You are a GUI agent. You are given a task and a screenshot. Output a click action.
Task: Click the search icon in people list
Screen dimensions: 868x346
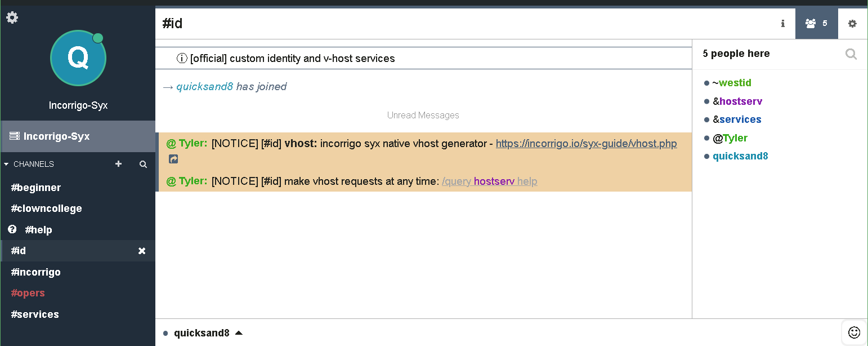[851, 54]
